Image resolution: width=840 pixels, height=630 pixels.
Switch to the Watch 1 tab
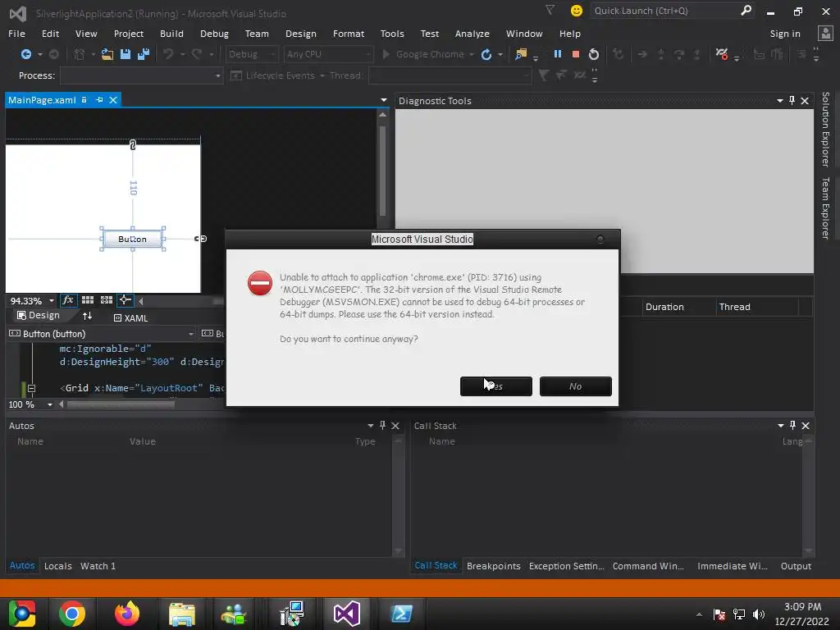pyautogui.click(x=98, y=566)
